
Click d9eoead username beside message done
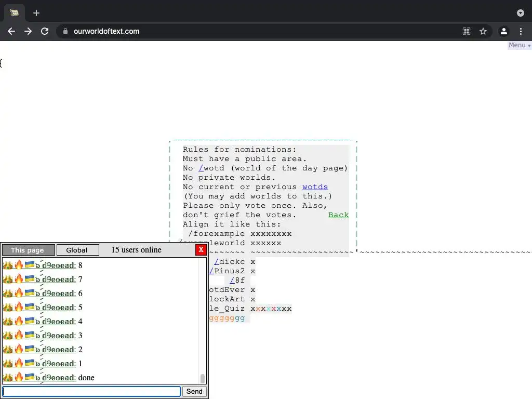[x=59, y=378]
